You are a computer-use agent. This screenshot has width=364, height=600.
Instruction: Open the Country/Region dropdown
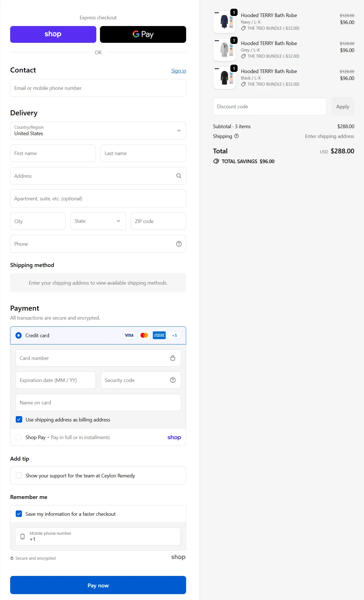point(98,130)
